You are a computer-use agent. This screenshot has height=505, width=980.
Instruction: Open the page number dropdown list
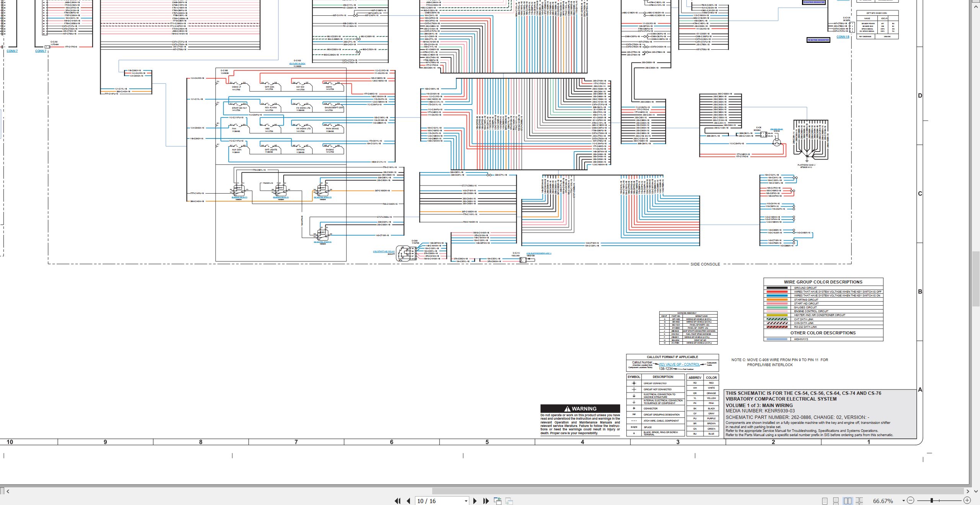466,501
